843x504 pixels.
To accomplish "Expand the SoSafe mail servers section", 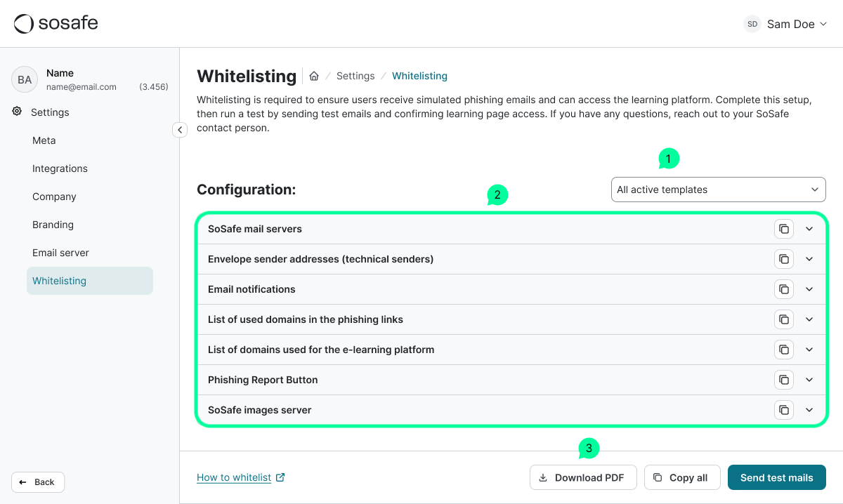I will pyautogui.click(x=809, y=229).
